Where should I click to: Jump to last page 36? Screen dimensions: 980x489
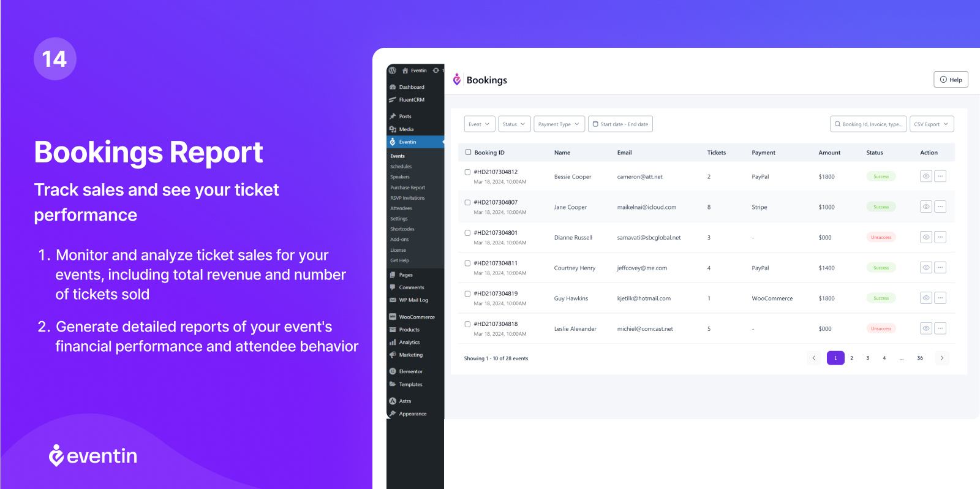point(920,358)
